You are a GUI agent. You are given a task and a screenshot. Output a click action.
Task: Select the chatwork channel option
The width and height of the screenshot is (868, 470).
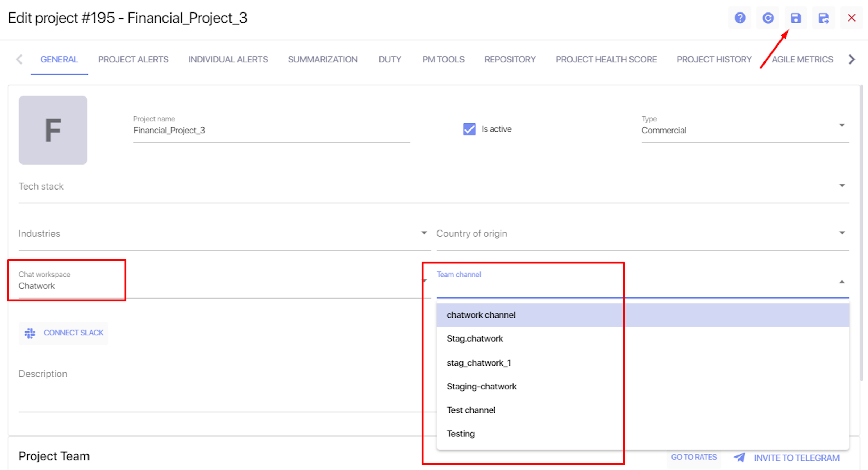click(643, 315)
